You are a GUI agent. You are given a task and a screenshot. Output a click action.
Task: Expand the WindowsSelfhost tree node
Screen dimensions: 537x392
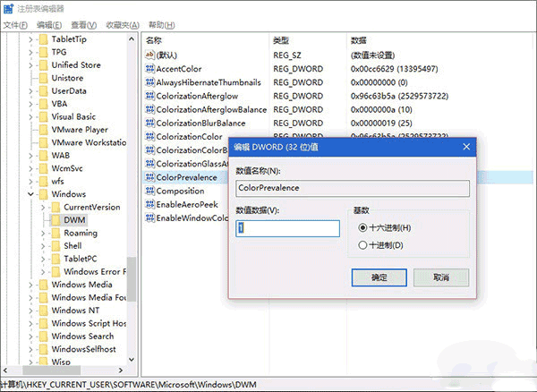pyautogui.click(x=30, y=350)
